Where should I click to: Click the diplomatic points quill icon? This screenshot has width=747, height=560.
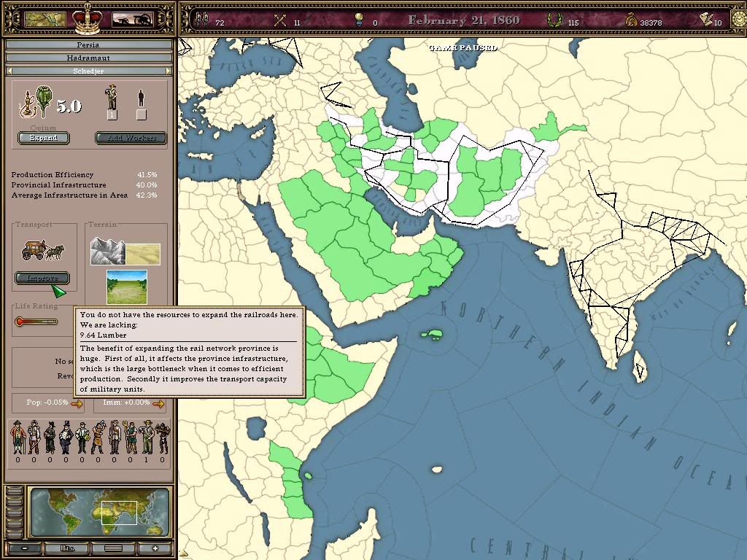(x=706, y=20)
